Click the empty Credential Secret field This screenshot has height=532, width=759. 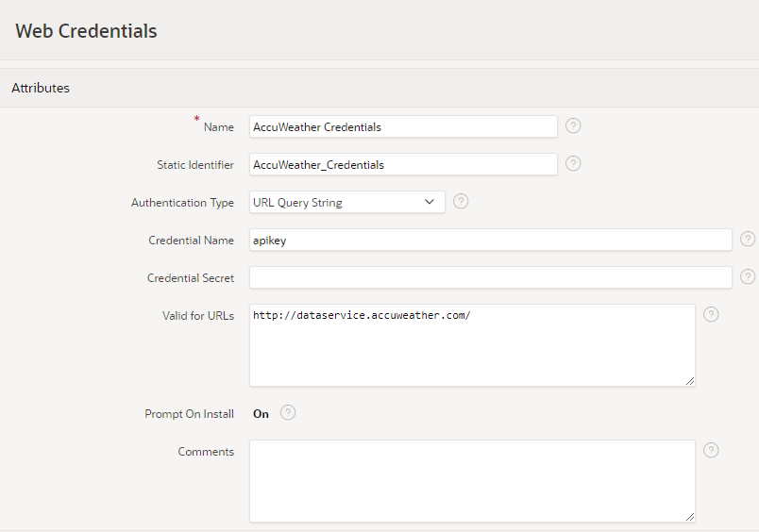click(490, 277)
